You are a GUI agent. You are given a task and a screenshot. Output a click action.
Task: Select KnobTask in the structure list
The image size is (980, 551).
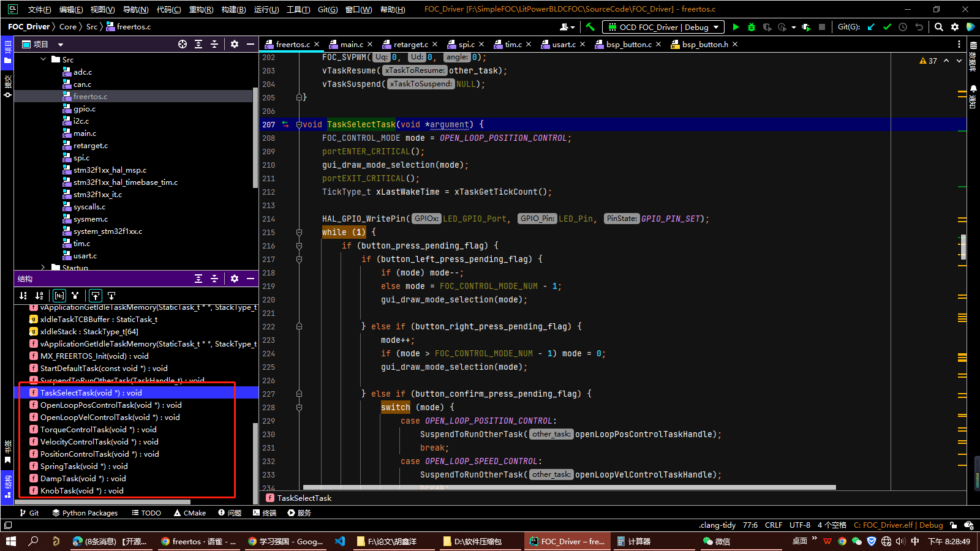(82, 490)
